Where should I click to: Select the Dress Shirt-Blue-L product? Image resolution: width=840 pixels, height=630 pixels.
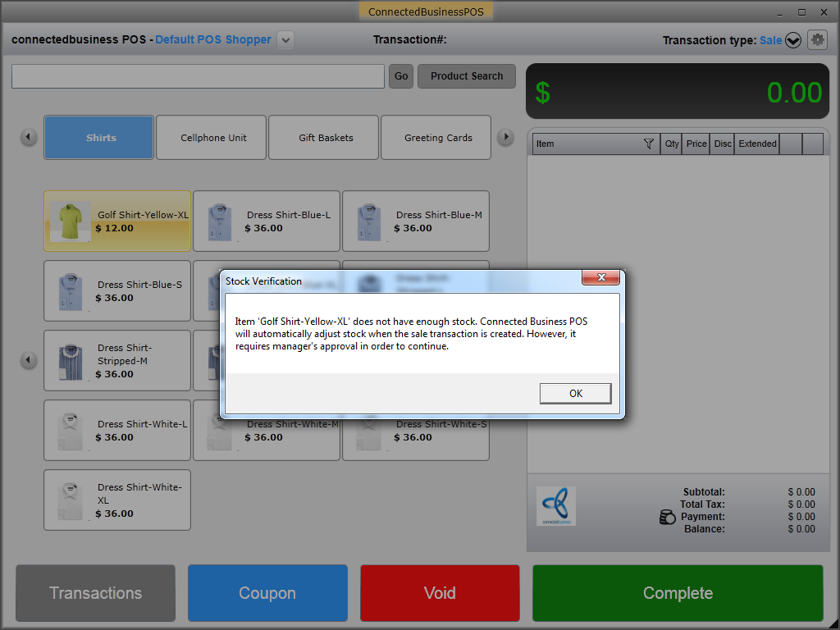click(x=267, y=221)
